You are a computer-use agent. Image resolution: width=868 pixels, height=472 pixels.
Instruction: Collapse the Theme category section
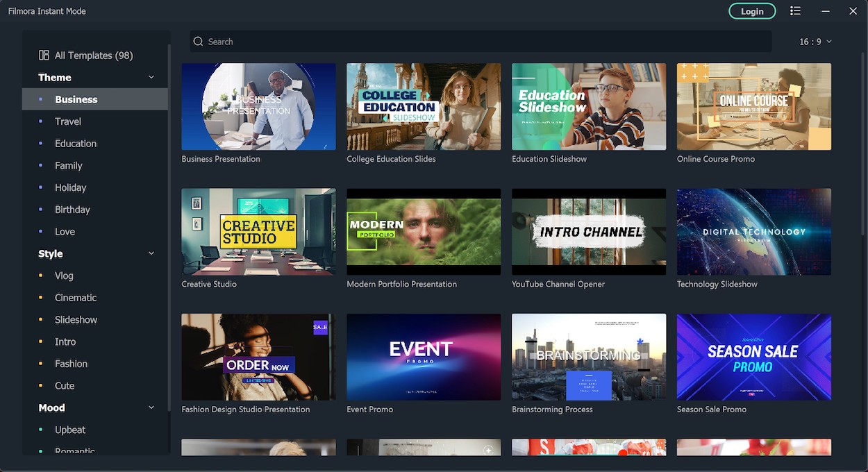point(151,78)
